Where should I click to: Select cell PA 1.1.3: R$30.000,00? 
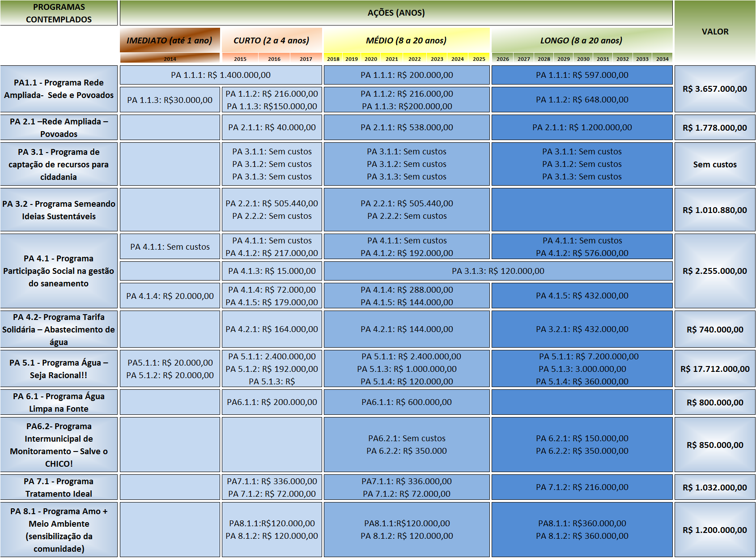tap(170, 100)
